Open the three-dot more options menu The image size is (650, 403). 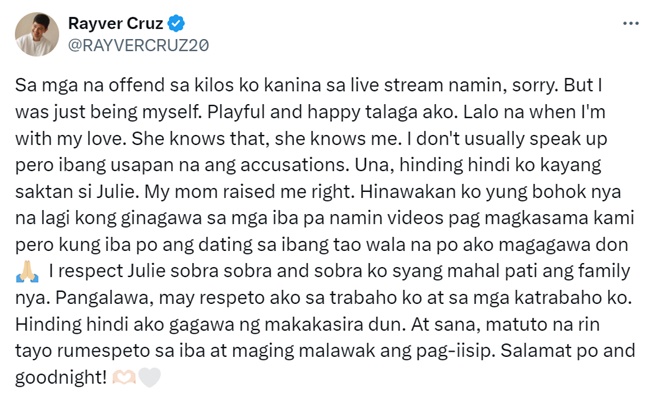pyautogui.click(x=631, y=24)
